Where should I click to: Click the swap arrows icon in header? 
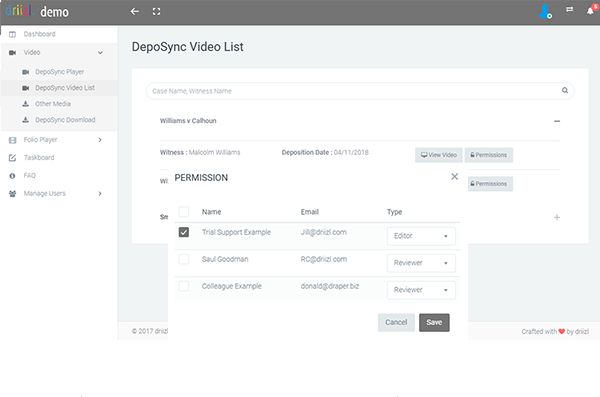[569, 9]
